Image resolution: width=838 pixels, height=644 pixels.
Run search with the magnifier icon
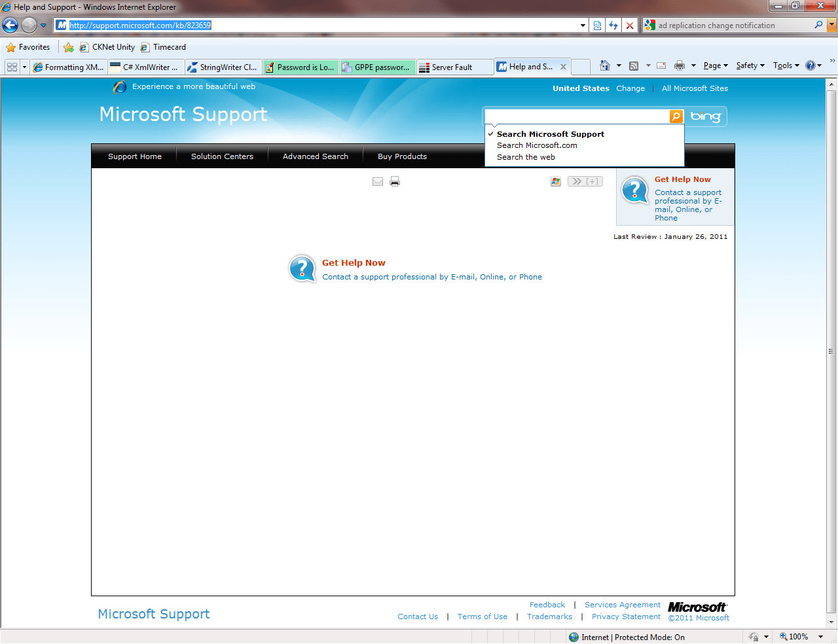(818, 25)
